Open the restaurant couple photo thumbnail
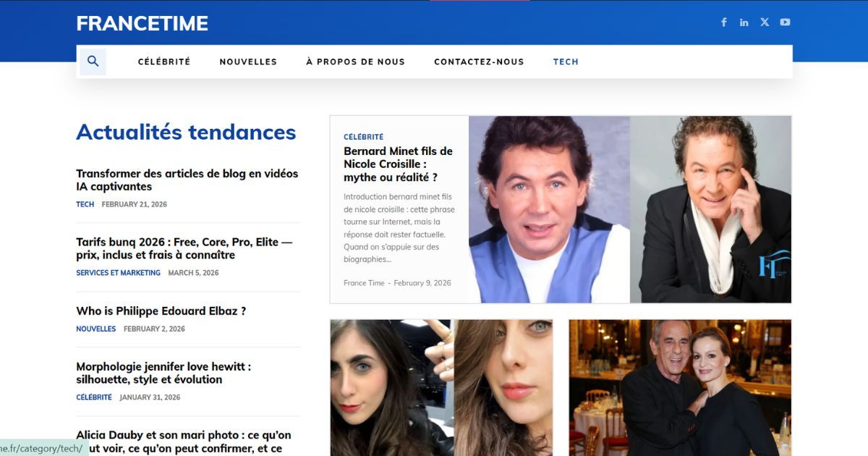Screen dimensions: 868x456 point(681,388)
